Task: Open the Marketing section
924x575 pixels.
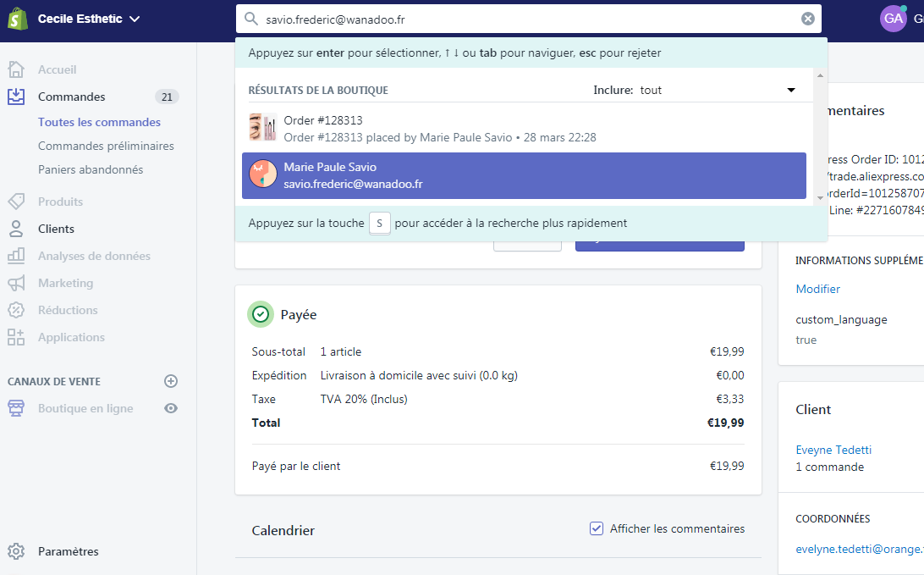Action: tap(65, 283)
